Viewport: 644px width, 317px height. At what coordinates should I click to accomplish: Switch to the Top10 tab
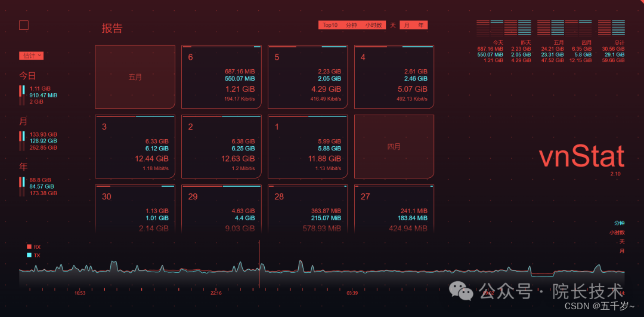pyautogui.click(x=330, y=26)
